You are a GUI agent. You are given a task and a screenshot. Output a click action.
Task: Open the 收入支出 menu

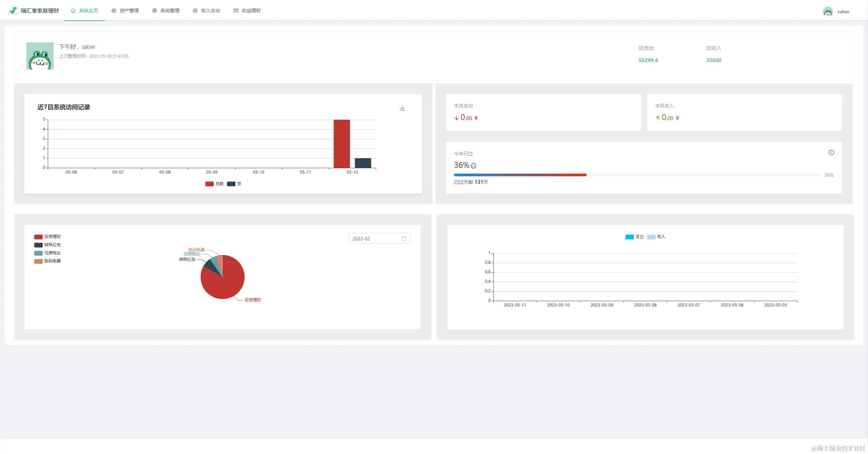point(210,11)
